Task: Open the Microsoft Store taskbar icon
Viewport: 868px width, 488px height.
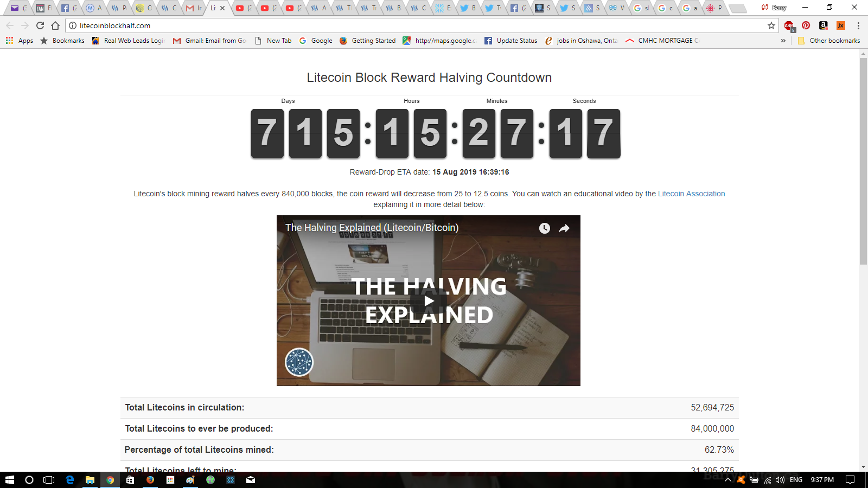Action: click(x=130, y=480)
